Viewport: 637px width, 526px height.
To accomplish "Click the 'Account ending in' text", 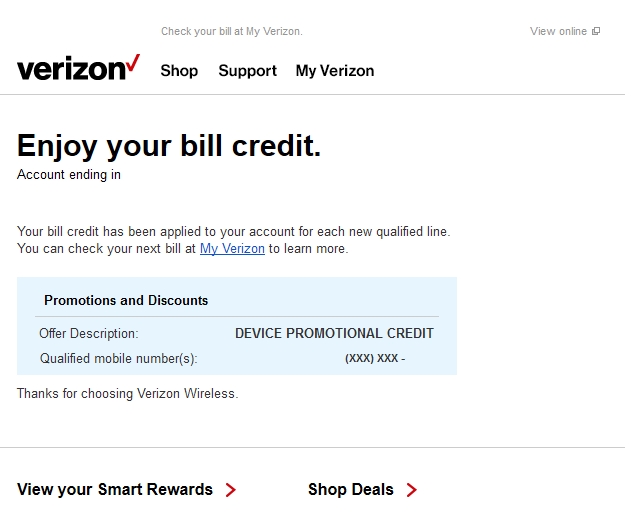I will 69,175.
